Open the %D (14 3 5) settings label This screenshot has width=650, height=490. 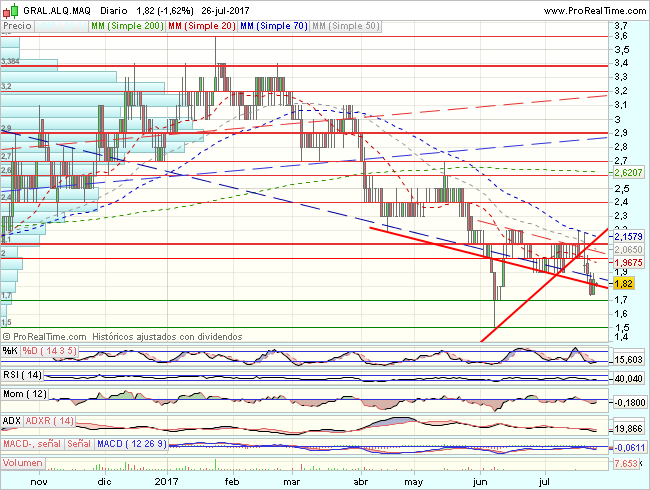click(48, 351)
